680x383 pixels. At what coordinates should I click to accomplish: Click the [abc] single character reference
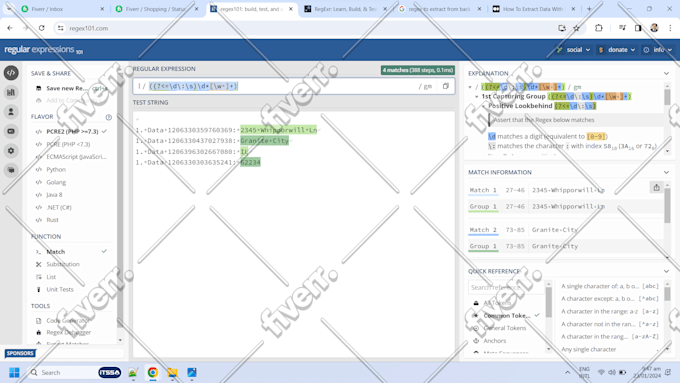(609, 286)
